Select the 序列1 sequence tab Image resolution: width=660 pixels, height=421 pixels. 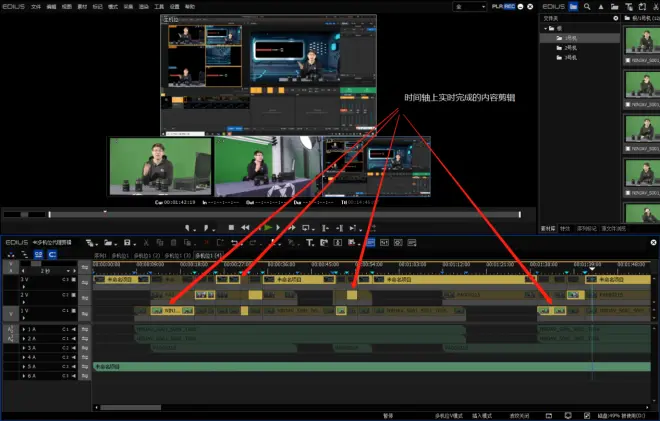click(100, 256)
